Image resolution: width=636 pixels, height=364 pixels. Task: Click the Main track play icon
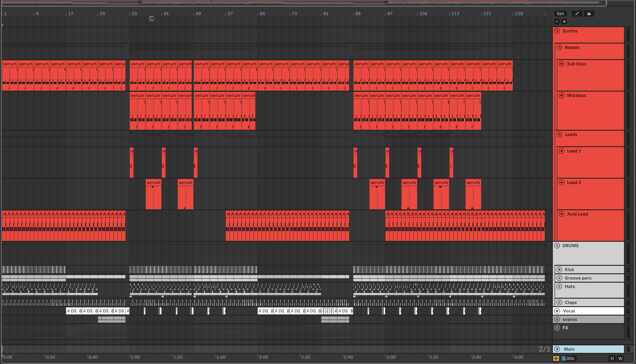pos(557,349)
